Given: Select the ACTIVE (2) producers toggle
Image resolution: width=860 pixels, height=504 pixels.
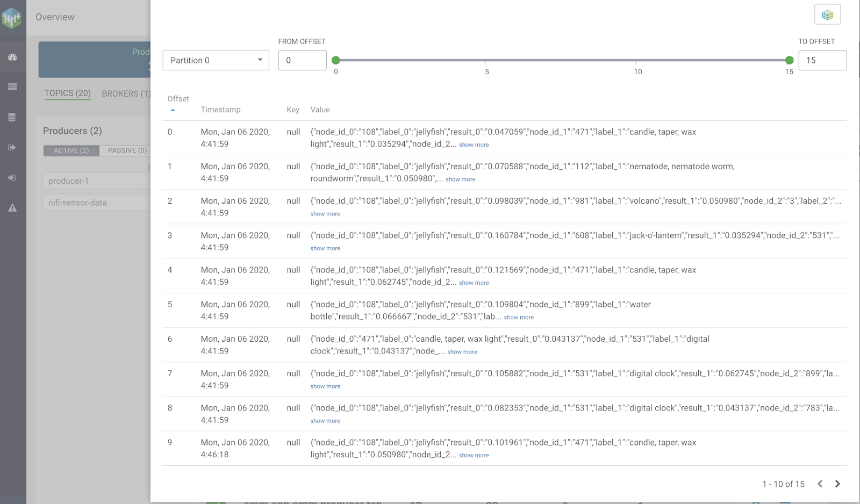Looking at the screenshot, I should click(x=71, y=150).
